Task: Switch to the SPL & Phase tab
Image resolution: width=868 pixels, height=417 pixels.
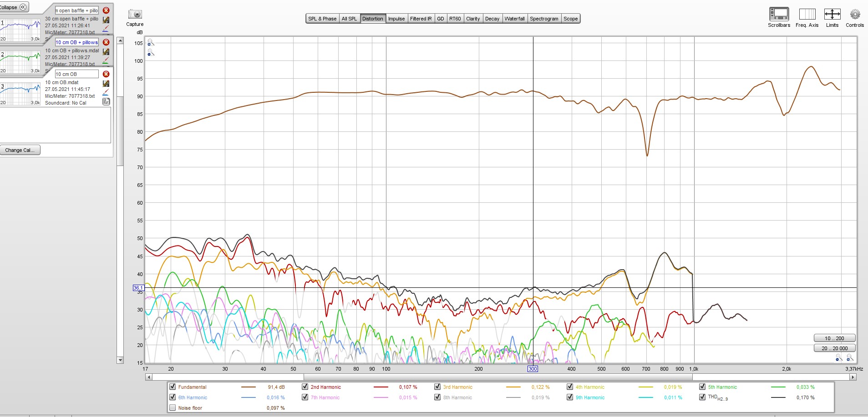Action: [x=322, y=19]
